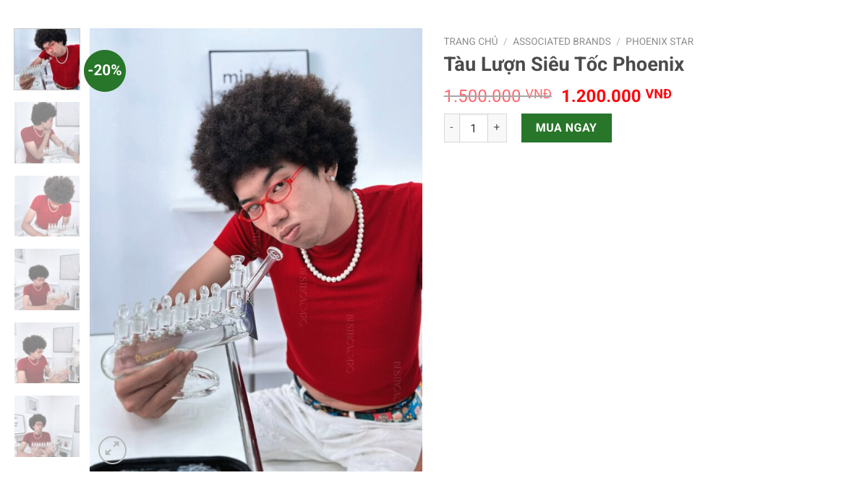Viewport: 849px width, 504px height.
Task: Click the green -20% discount badge
Action: 105,71
